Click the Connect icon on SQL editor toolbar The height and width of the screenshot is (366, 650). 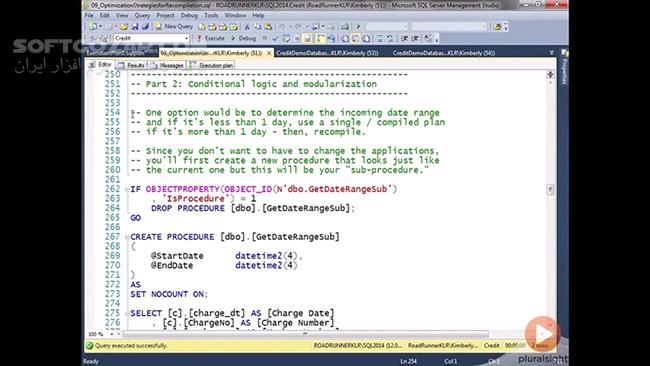(x=92, y=38)
